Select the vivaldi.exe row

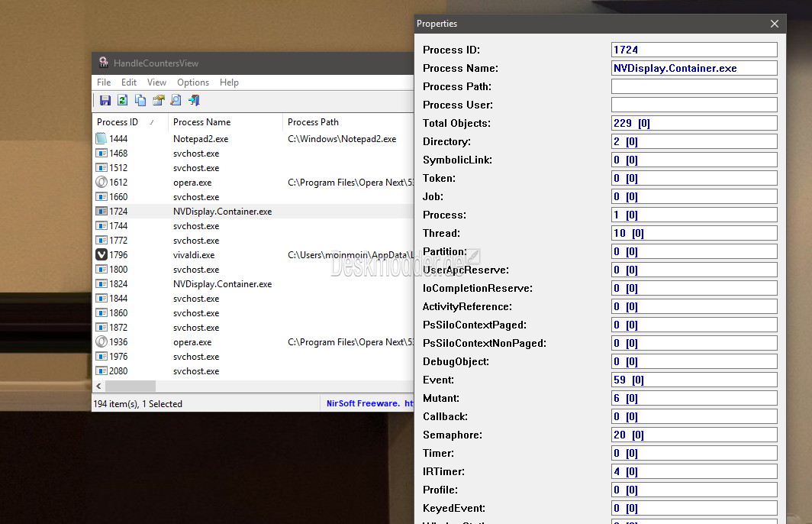[x=253, y=254]
